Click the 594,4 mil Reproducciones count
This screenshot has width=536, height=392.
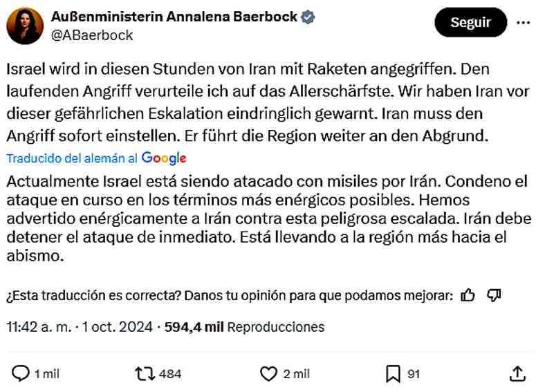[244, 326]
